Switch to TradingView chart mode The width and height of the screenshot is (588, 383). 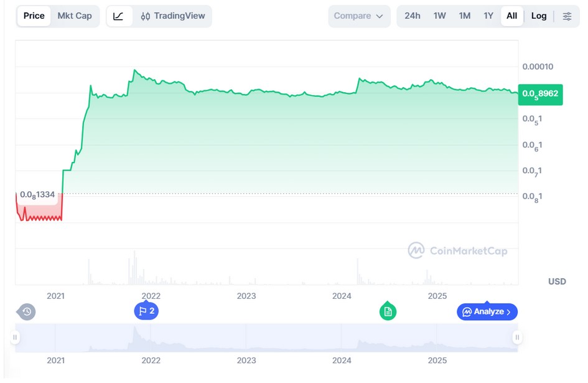173,16
